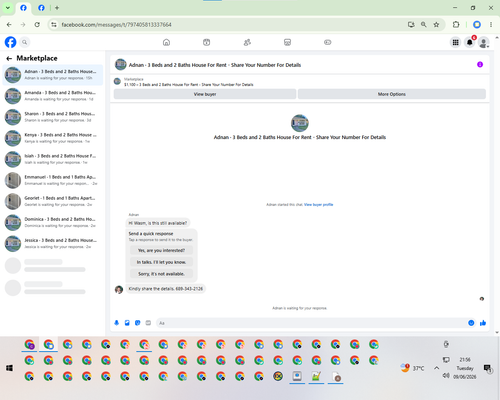Click the volume speaker tray icon
Viewport: 500px width, 400px height.
tap(446, 376)
